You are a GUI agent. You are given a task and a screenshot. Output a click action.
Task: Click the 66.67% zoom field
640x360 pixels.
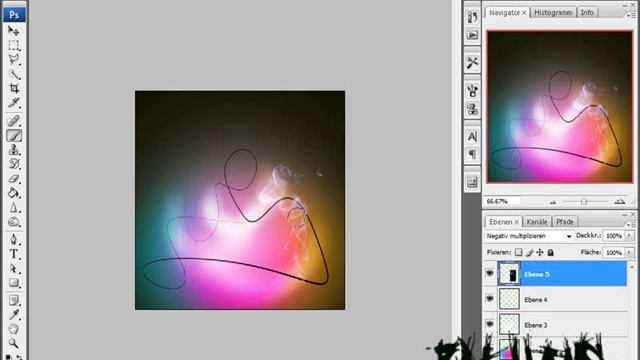coord(502,201)
